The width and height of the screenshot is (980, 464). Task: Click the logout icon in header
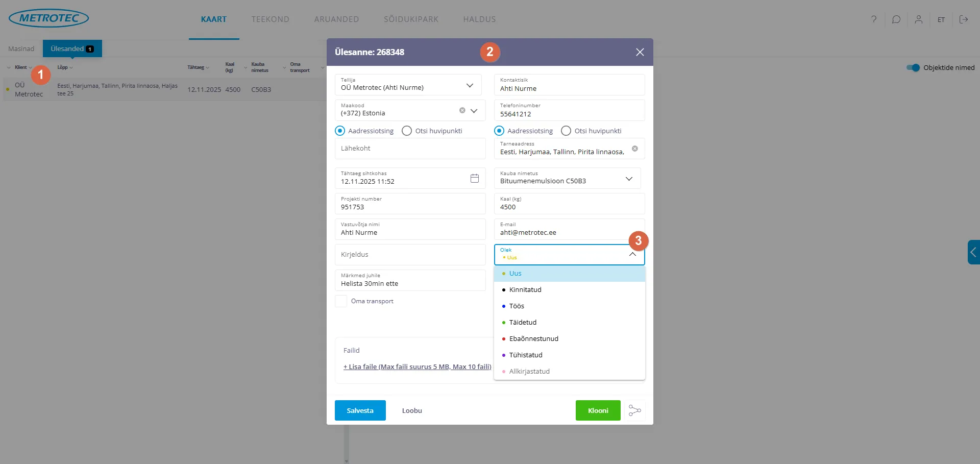coord(963,19)
